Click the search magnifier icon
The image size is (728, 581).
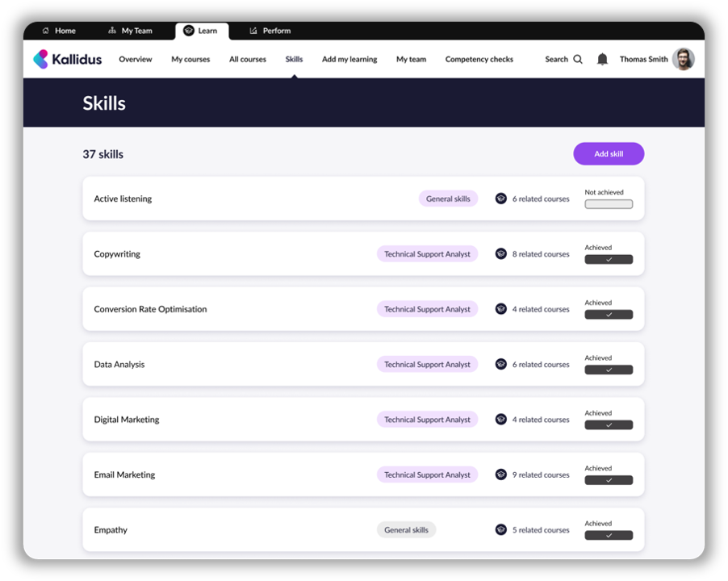tap(578, 59)
